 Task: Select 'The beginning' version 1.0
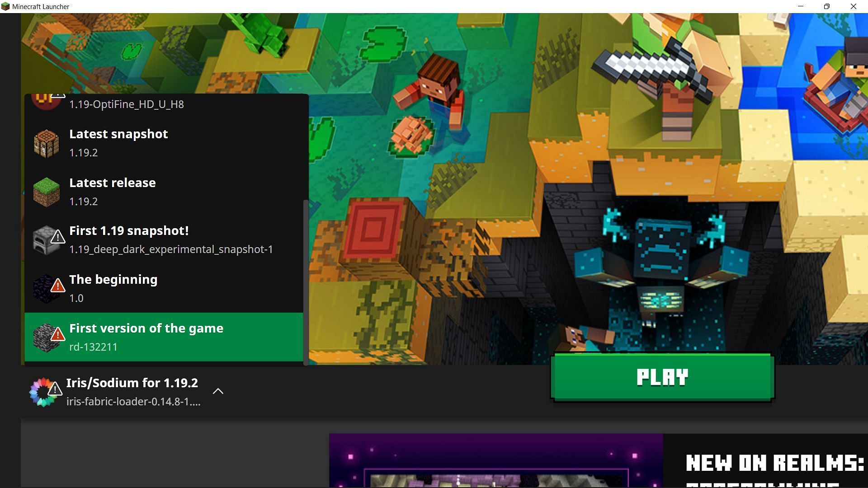[x=164, y=288]
